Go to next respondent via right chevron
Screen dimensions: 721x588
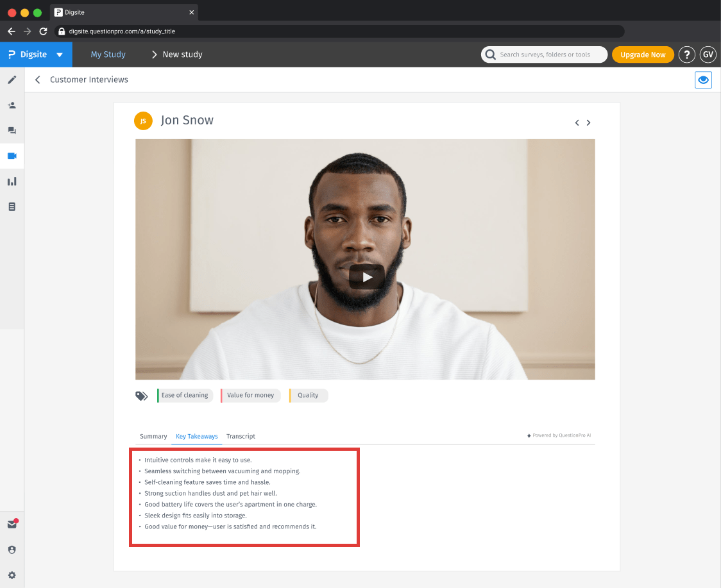(588, 122)
